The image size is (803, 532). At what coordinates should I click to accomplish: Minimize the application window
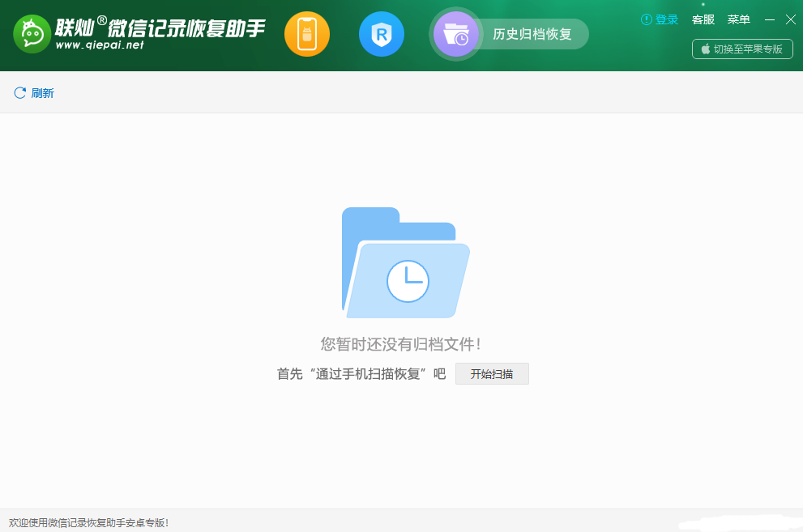[770, 19]
